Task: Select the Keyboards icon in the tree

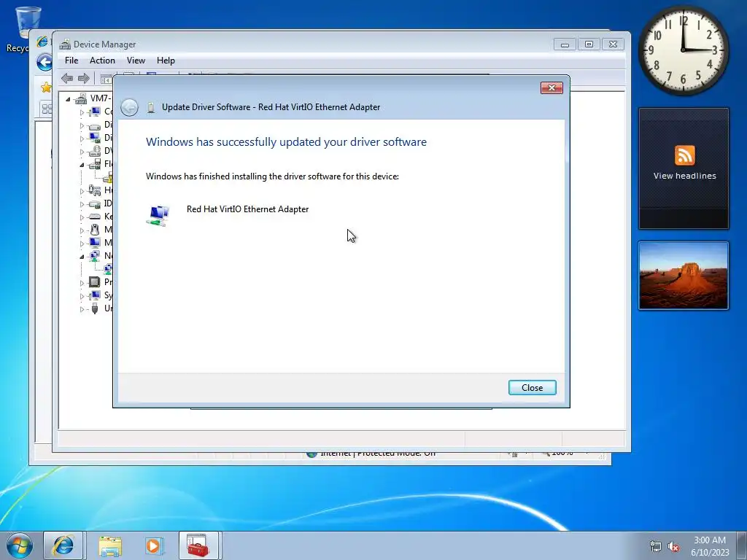Action: click(x=94, y=217)
